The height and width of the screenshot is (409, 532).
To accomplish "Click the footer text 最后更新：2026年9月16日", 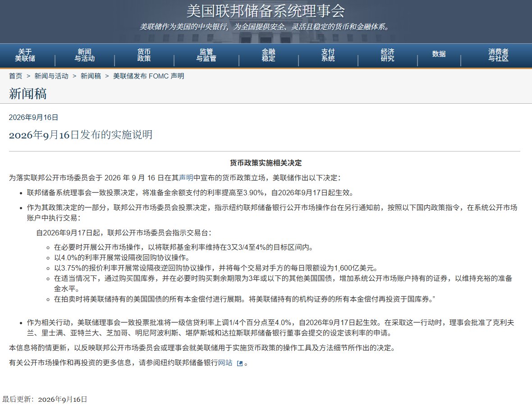I will (x=45, y=399).
